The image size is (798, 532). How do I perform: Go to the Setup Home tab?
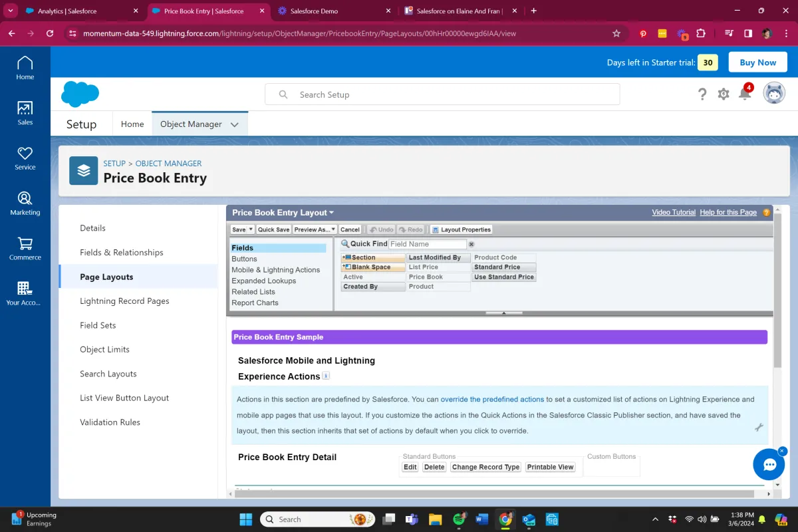point(132,124)
